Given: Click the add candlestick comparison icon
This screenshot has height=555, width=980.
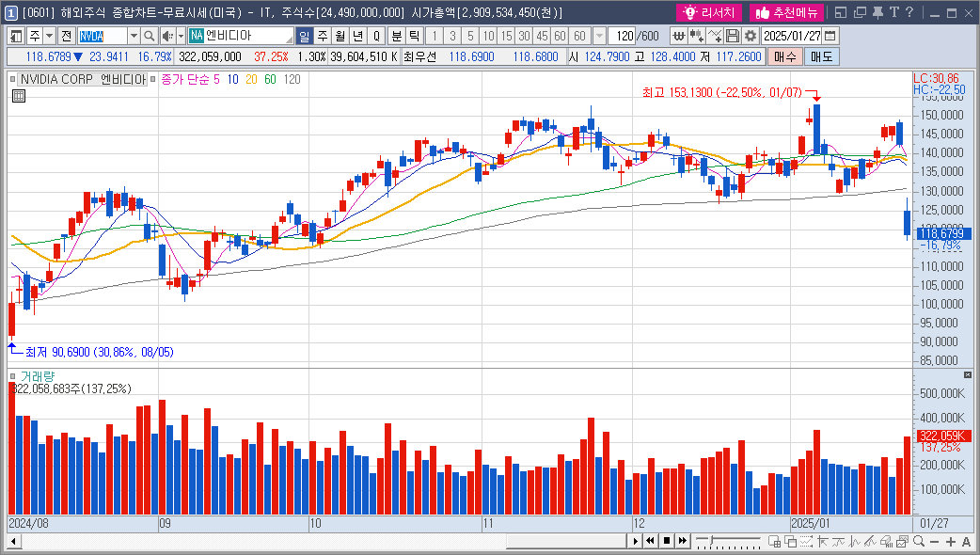Looking at the screenshot, I should (696, 36).
